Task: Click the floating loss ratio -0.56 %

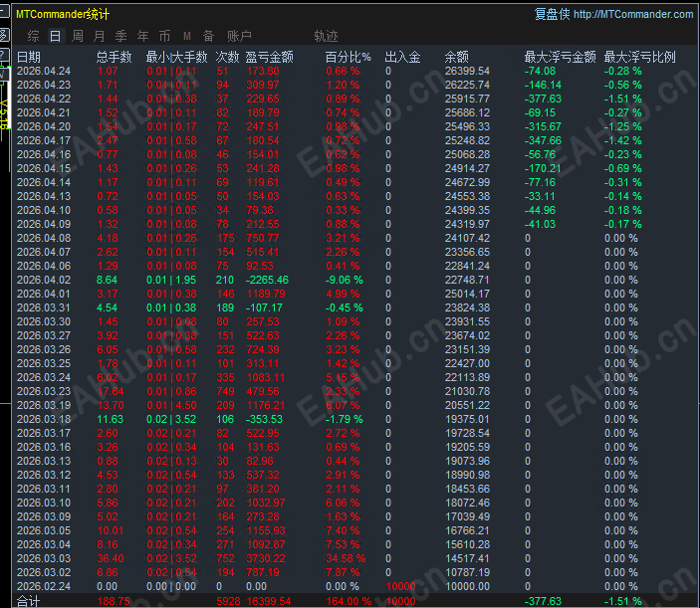Action: click(x=622, y=85)
